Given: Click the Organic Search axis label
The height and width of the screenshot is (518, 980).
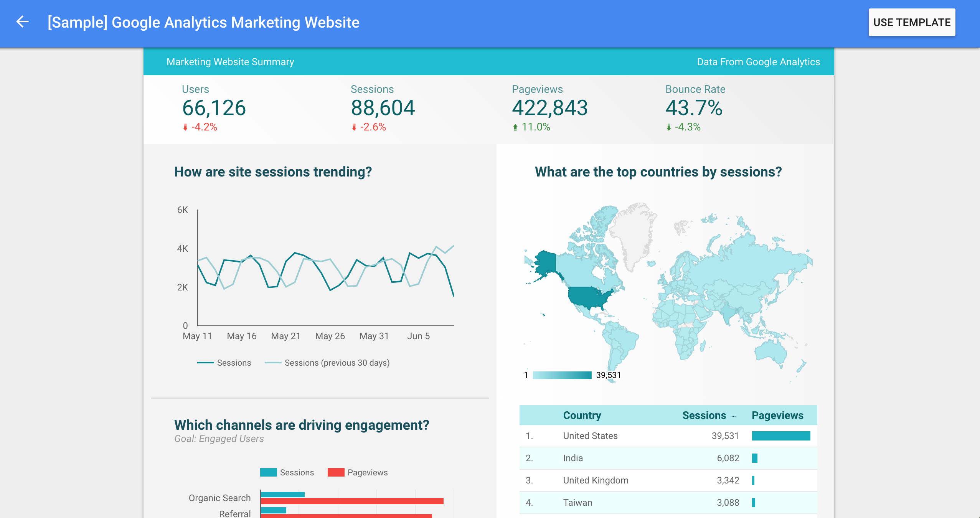Looking at the screenshot, I should coord(219,498).
